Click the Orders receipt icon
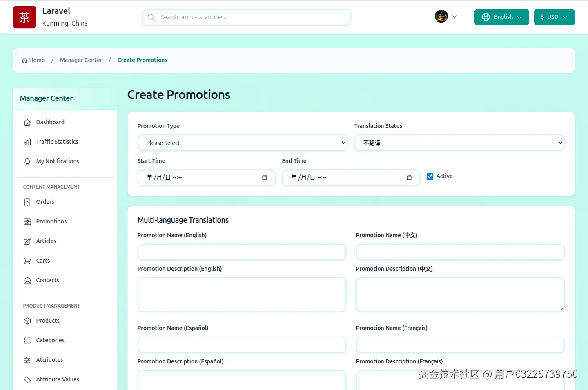Image resolution: width=588 pixels, height=390 pixels. pos(27,202)
